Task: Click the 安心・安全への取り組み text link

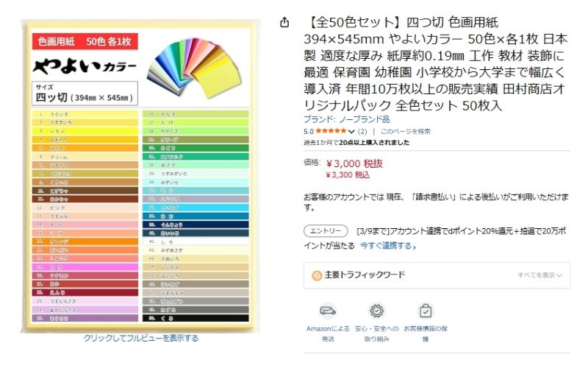Action: point(376,333)
